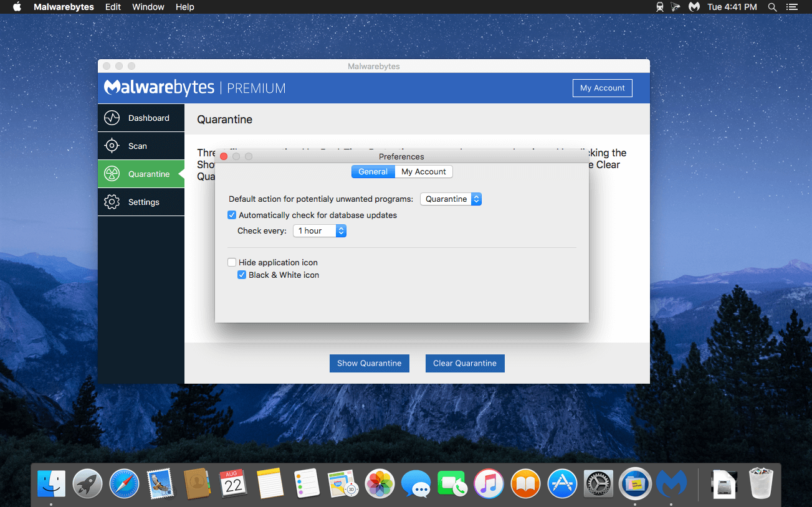Image resolution: width=812 pixels, height=507 pixels.
Task: Open Reminders from the Dock
Action: coord(307,483)
